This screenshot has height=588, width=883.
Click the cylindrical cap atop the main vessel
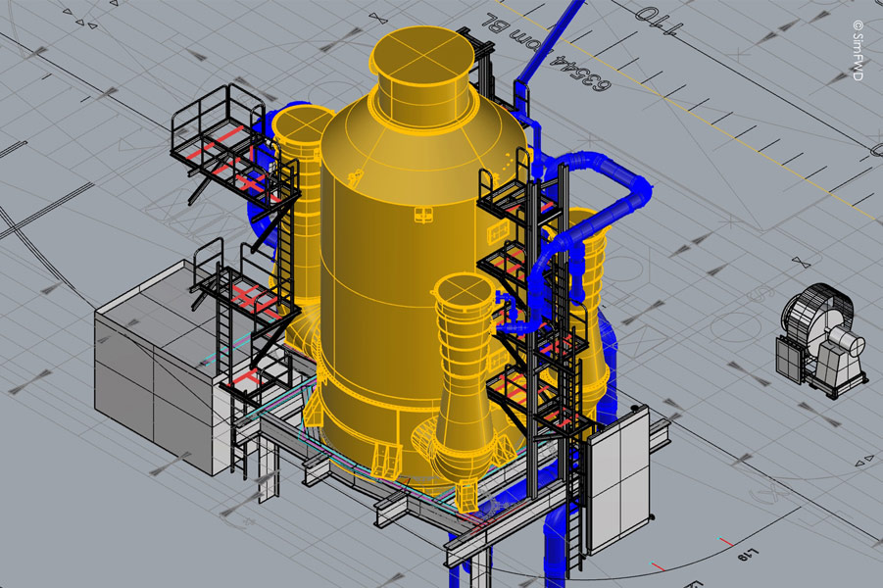[x=421, y=71]
